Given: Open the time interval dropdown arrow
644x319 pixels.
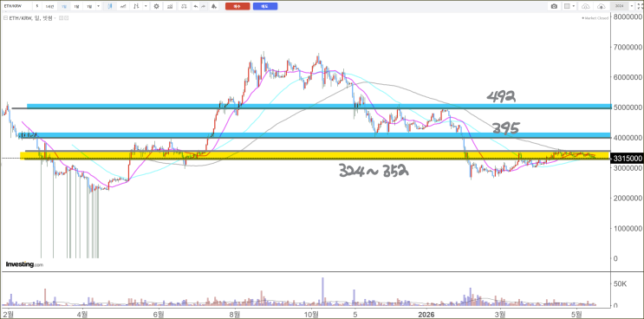Looking at the screenshot, I should [99, 6].
